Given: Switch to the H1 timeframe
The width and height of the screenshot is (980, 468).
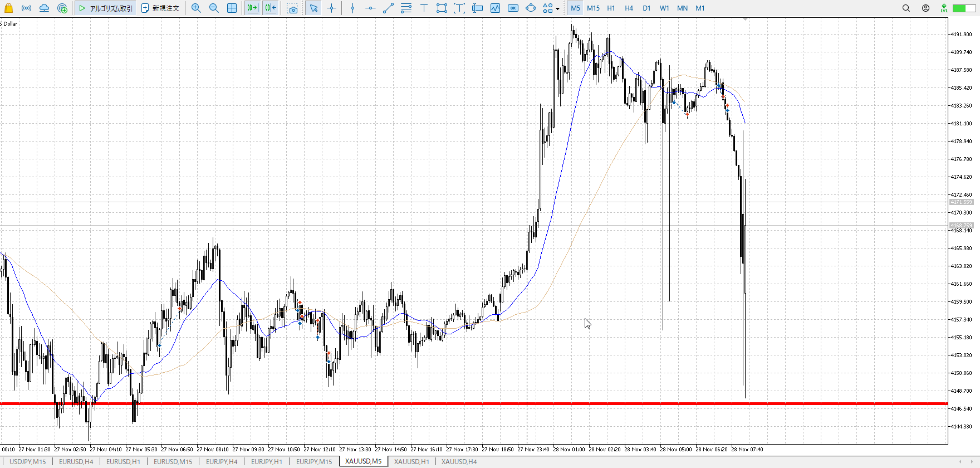Looking at the screenshot, I should click(611, 8).
